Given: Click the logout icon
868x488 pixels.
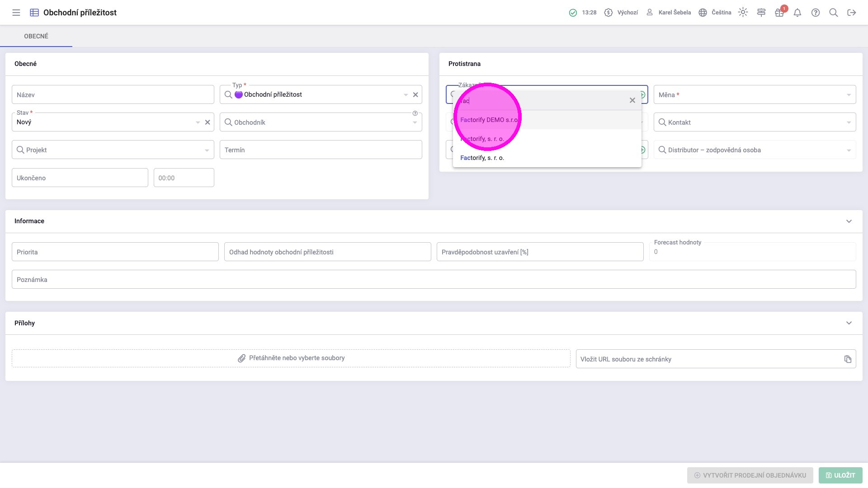Looking at the screenshot, I should pyautogui.click(x=852, y=13).
